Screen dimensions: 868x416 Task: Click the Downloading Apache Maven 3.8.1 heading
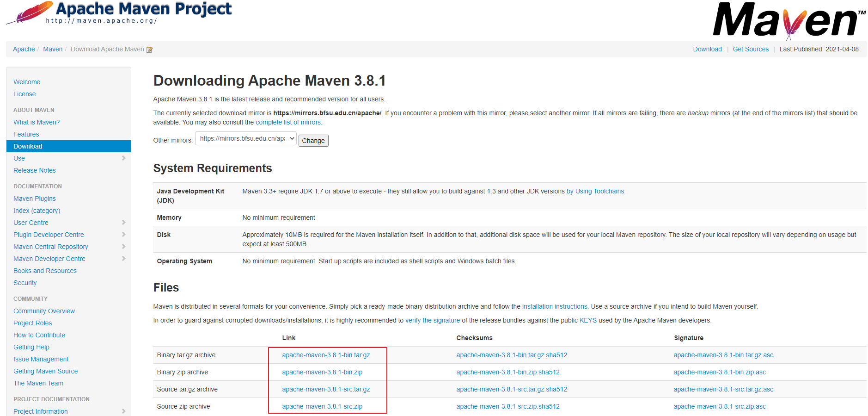coord(269,81)
